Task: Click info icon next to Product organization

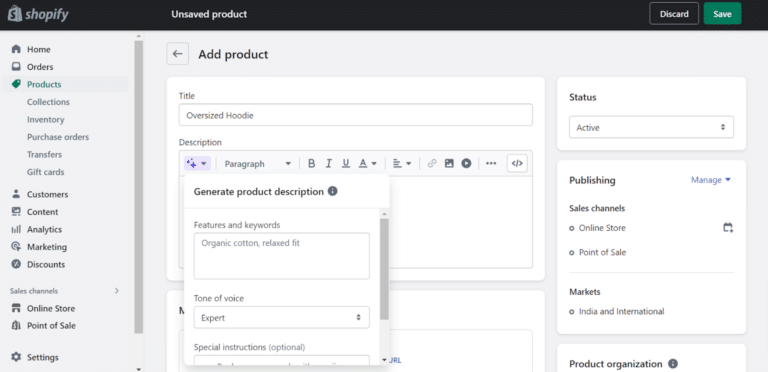Action: point(673,364)
